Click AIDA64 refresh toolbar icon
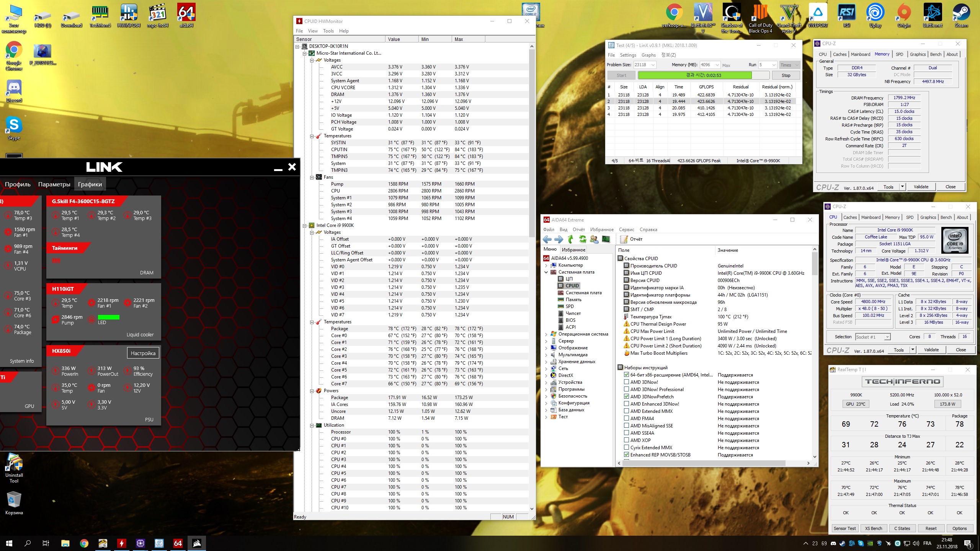 [582, 240]
